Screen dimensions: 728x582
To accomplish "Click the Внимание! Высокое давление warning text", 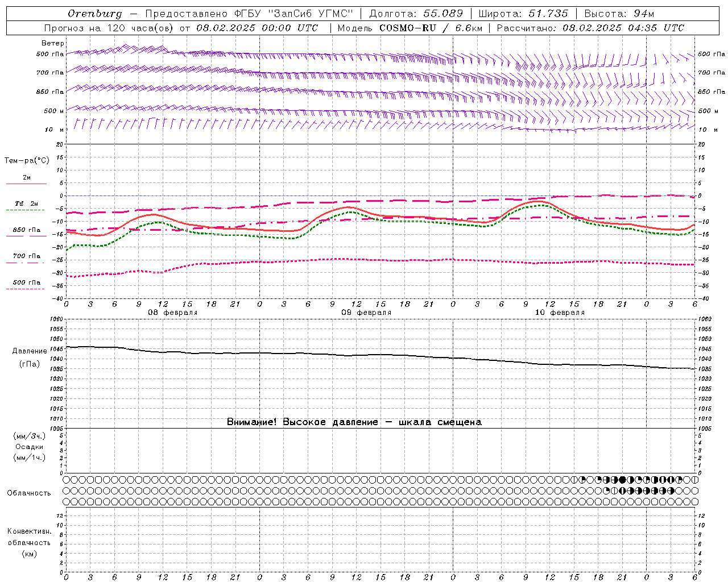I will [354, 422].
